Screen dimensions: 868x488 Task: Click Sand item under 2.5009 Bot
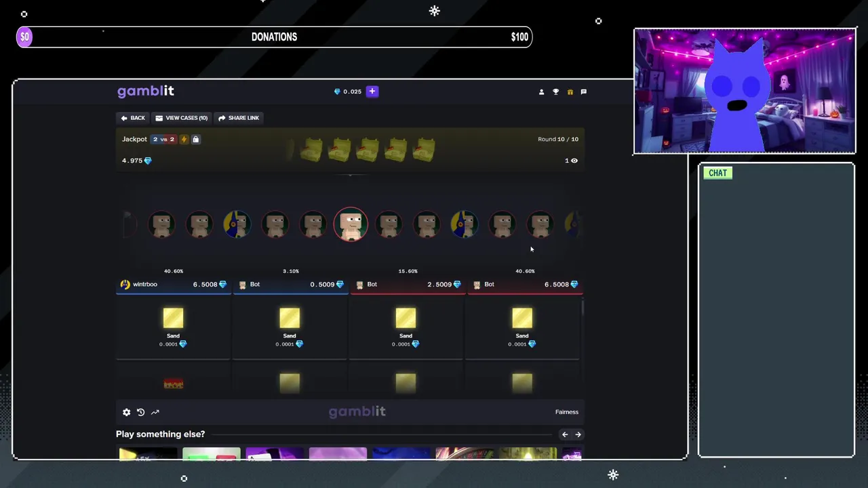(406, 327)
